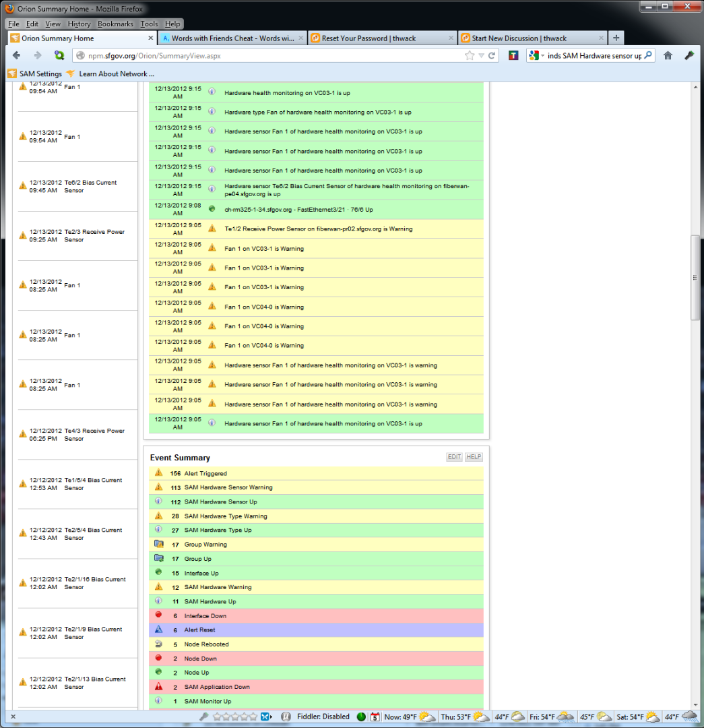Click the Group Warning icon

pyautogui.click(x=159, y=544)
